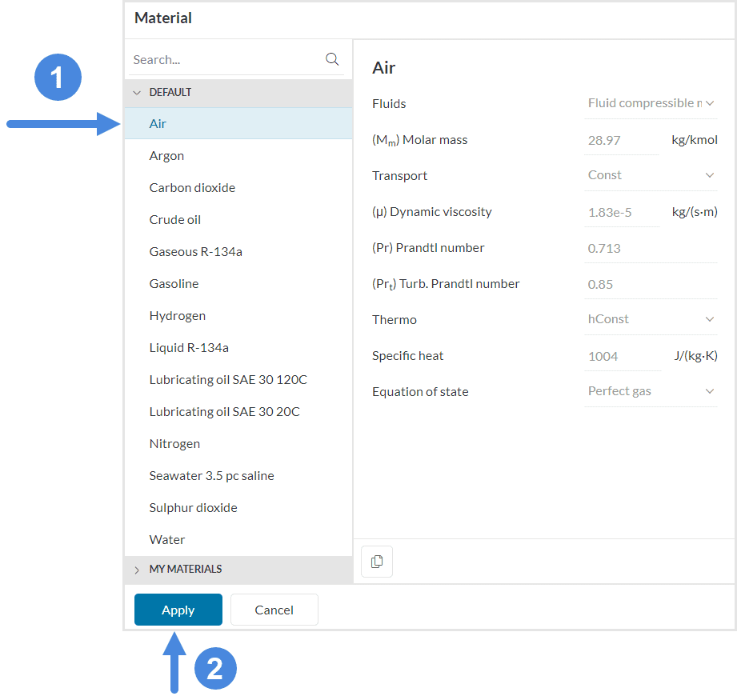Choose Carbon dioxide from the list
This screenshot has height=700, width=737.
coord(192,188)
